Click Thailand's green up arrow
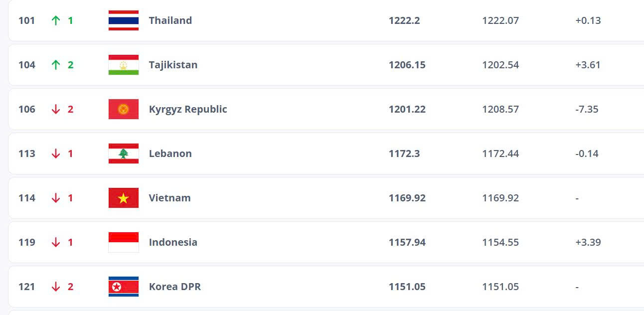This screenshot has width=644, height=315. tap(56, 20)
